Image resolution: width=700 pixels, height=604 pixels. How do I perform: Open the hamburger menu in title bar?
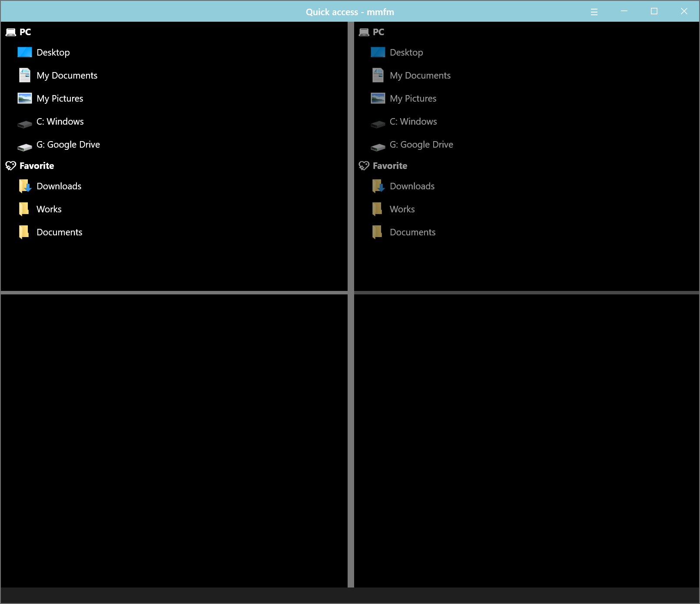[x=594, y=12]
